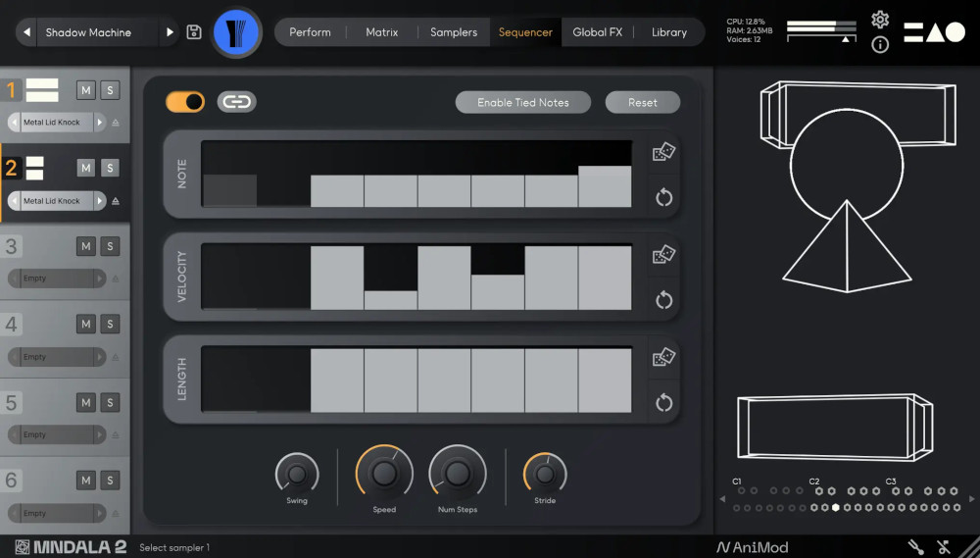
Task: Click Enable Tied Notes button
Action: [x=523, y=103]
